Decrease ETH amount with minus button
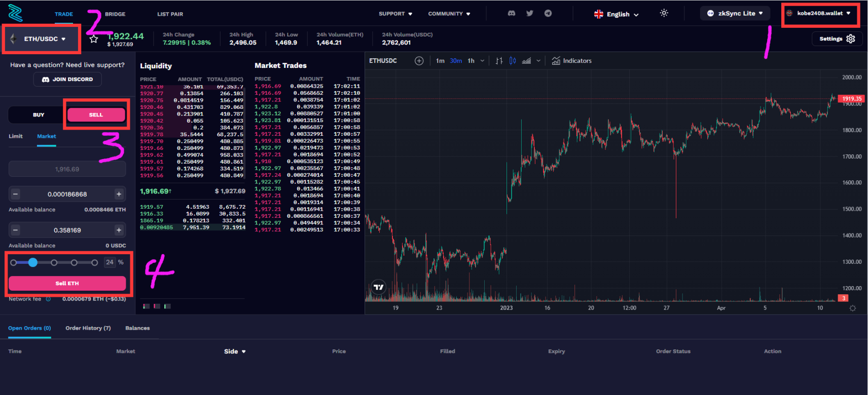Viewport: 868px width, 395px height. pos(16,194)
